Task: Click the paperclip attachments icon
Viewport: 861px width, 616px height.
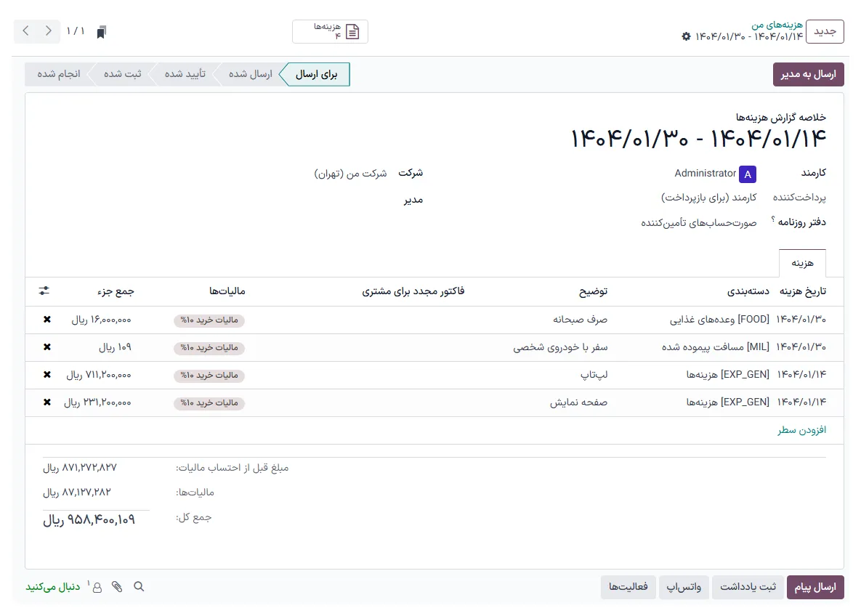Action: (117, 587)
